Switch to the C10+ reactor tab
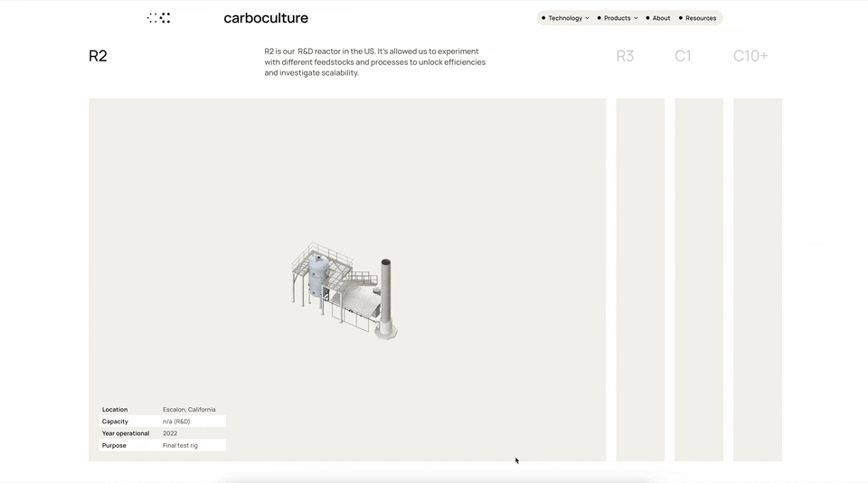Viewport: 868px width, 483px height. 750,56
